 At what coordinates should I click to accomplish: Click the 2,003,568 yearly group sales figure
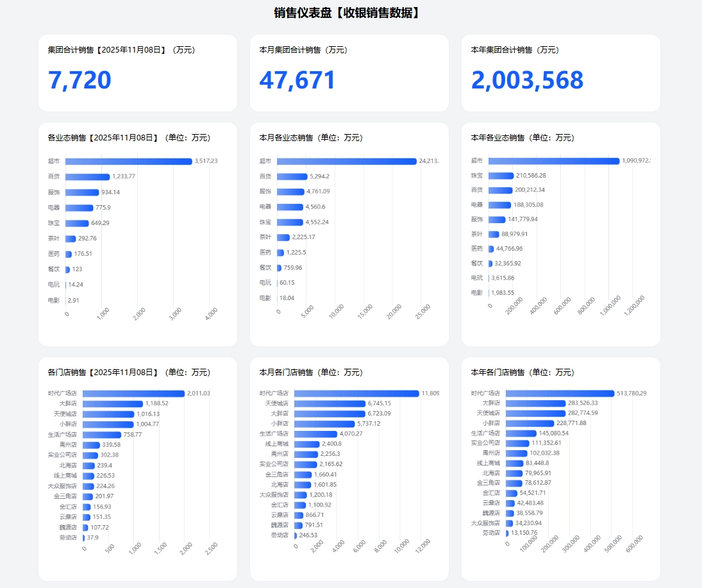(527, 80)
